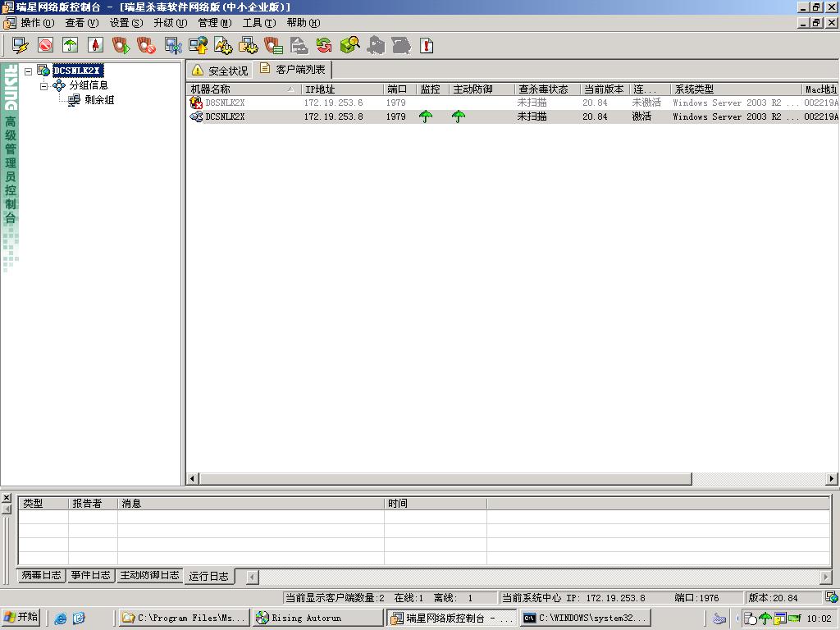The image size is (840, 630).
Task: Switch to Rising Autorun taskbar window
Action: 317,619
